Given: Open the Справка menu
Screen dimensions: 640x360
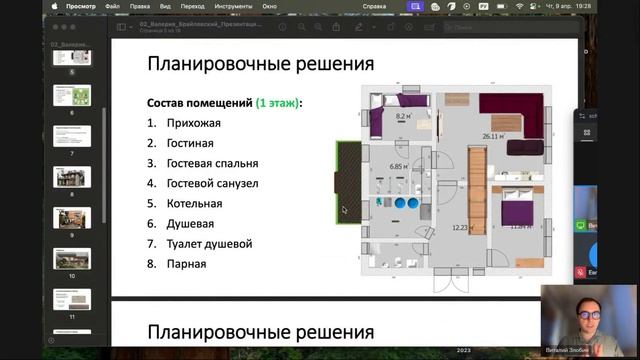Looking at the screenshot, I should click(374, 6).
